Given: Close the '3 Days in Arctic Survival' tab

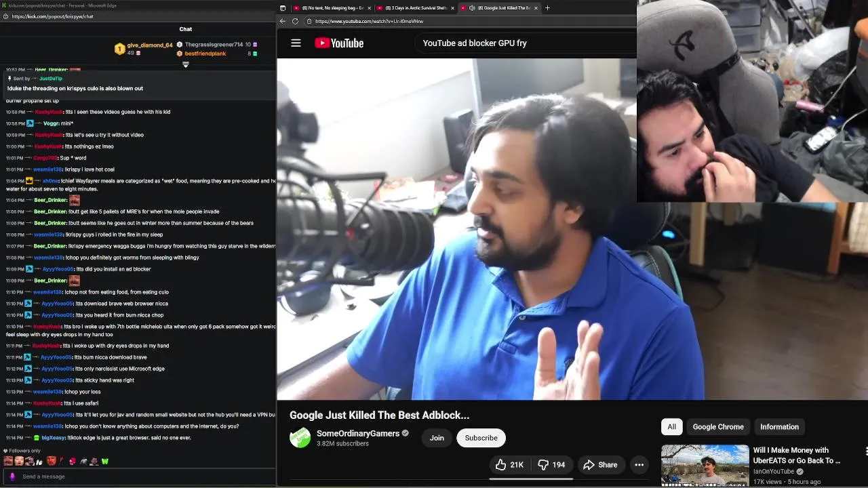Looking at the screenshot, I should click(x=452, y=8).
